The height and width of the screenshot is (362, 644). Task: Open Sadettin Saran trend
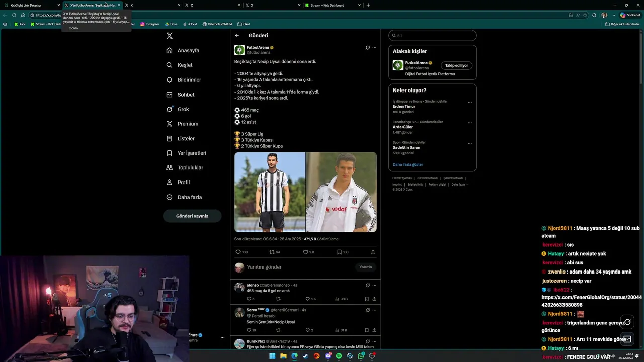[407, 148]
